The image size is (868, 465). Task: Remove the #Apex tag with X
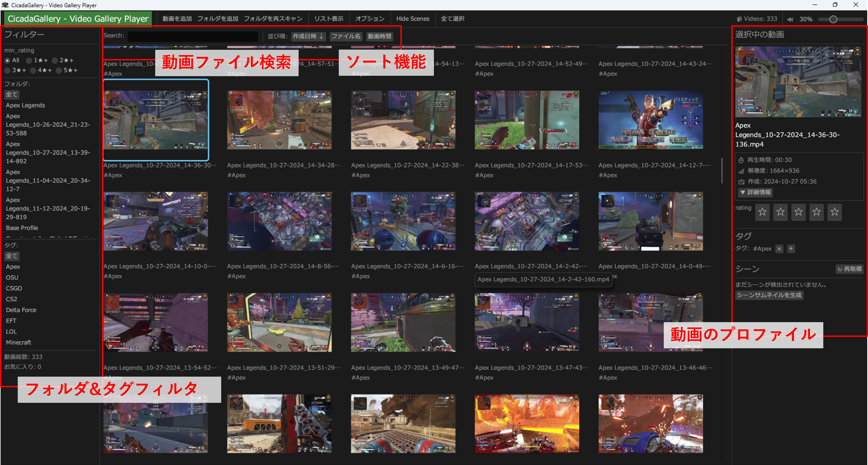[x=779, y=249]
